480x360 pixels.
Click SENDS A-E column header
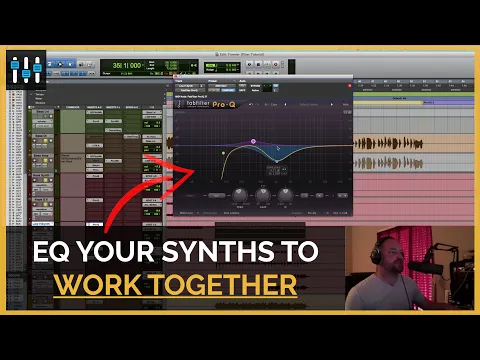132,107
